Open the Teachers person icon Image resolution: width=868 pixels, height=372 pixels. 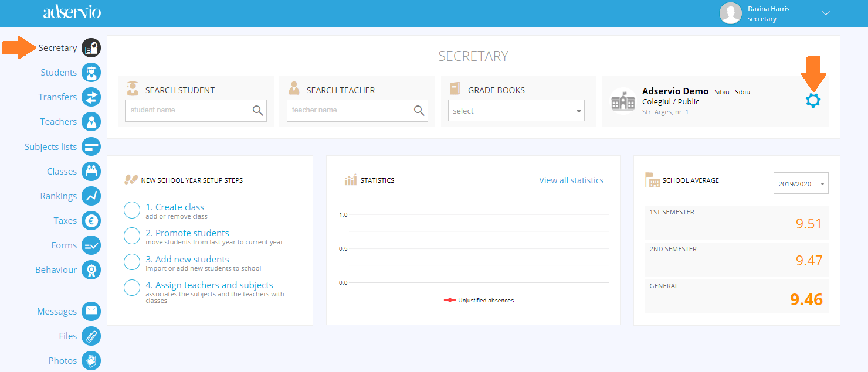pyautogui.click(x=91, y=122)
